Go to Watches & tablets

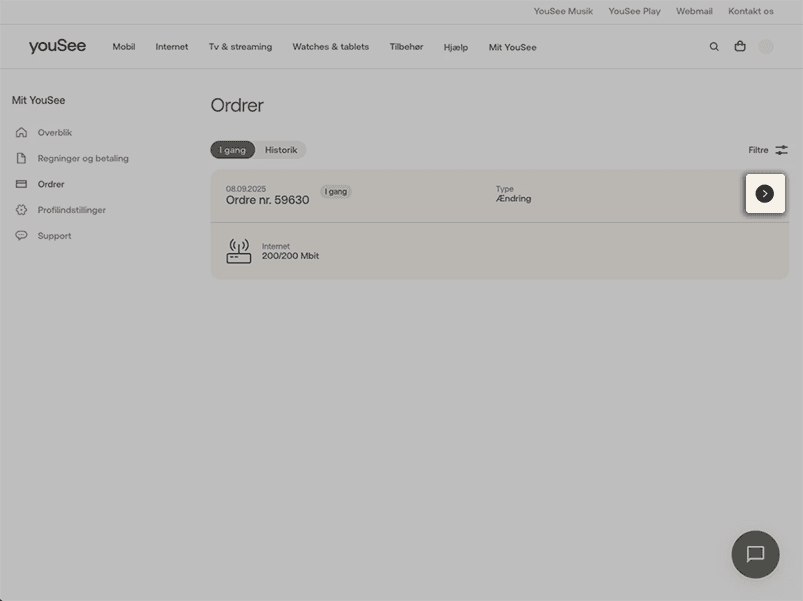pos(330,47)
